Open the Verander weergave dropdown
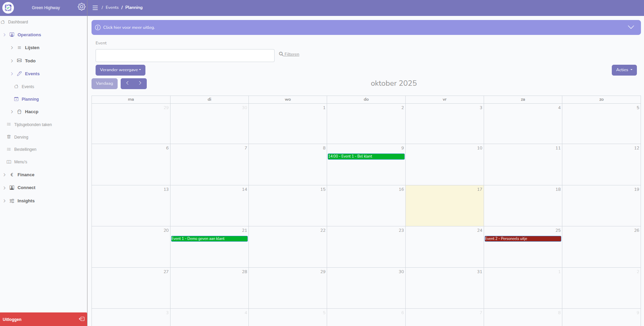Viewport: 644px width, 326px height. click(120, 70)
